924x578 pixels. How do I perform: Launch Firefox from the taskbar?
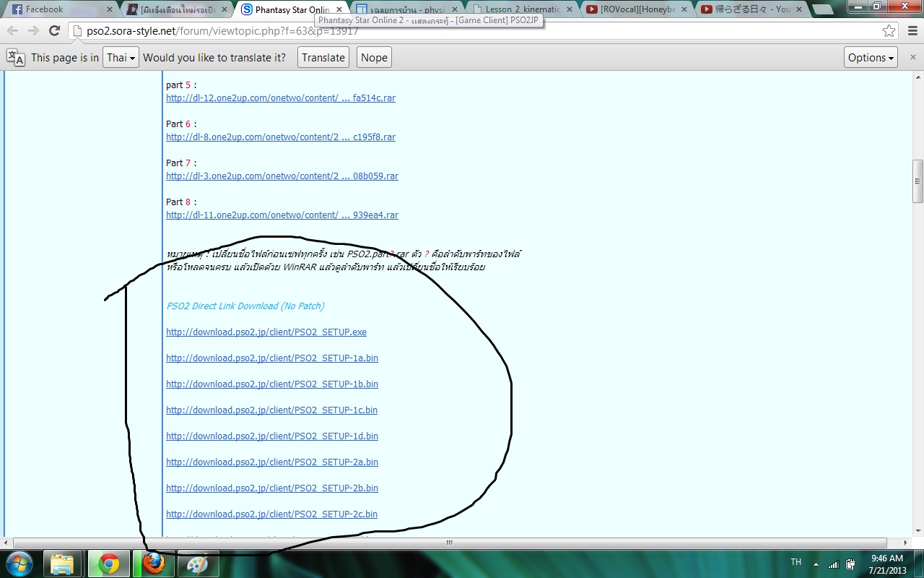[x=153, y=564]
